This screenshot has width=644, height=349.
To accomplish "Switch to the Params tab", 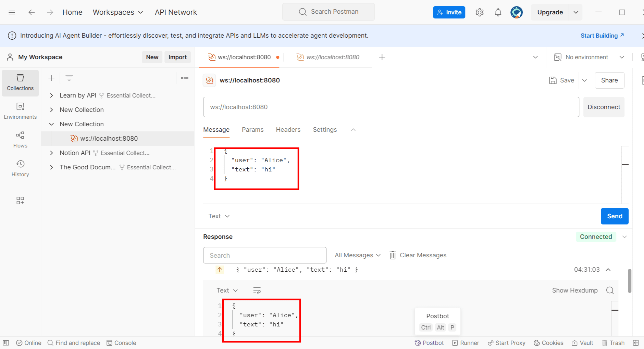I will pos(252,130).
